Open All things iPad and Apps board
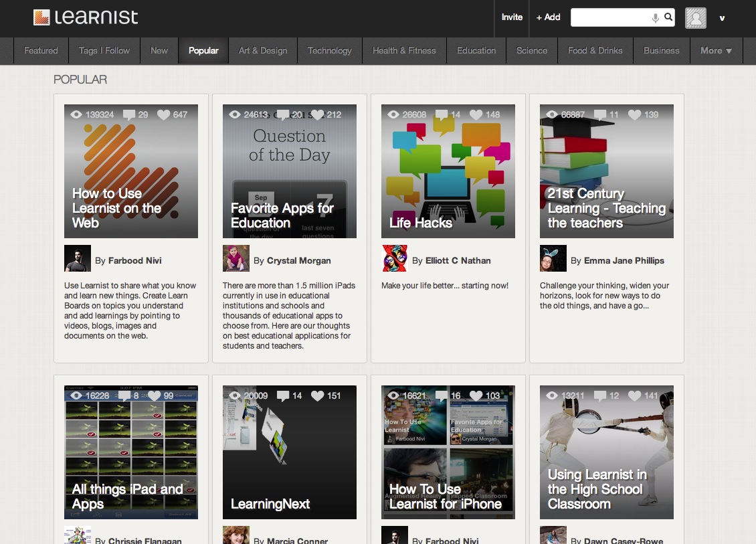The image size is (756, 544). [x=131, y=452]
